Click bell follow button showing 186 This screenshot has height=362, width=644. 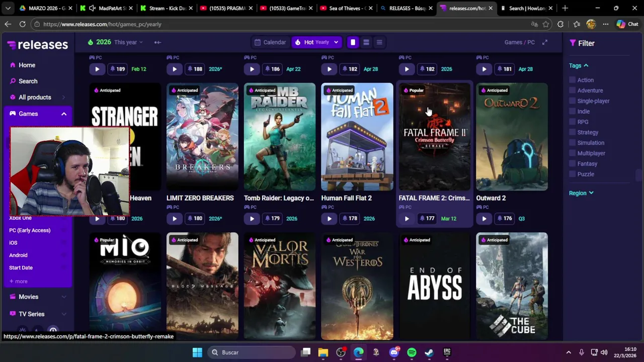(x=271, y=69)
